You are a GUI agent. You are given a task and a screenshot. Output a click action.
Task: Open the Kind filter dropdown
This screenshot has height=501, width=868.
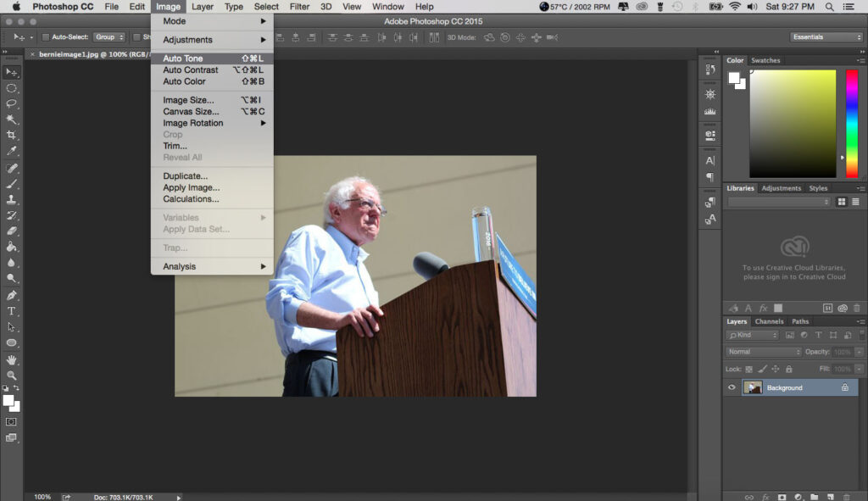click(752, 335)
